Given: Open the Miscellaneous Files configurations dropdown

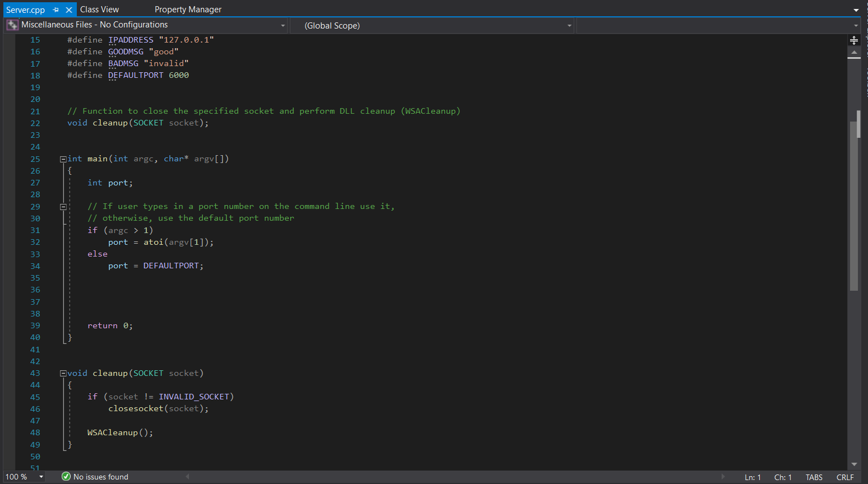Looking at the screenshot, I should pos(283,25).
